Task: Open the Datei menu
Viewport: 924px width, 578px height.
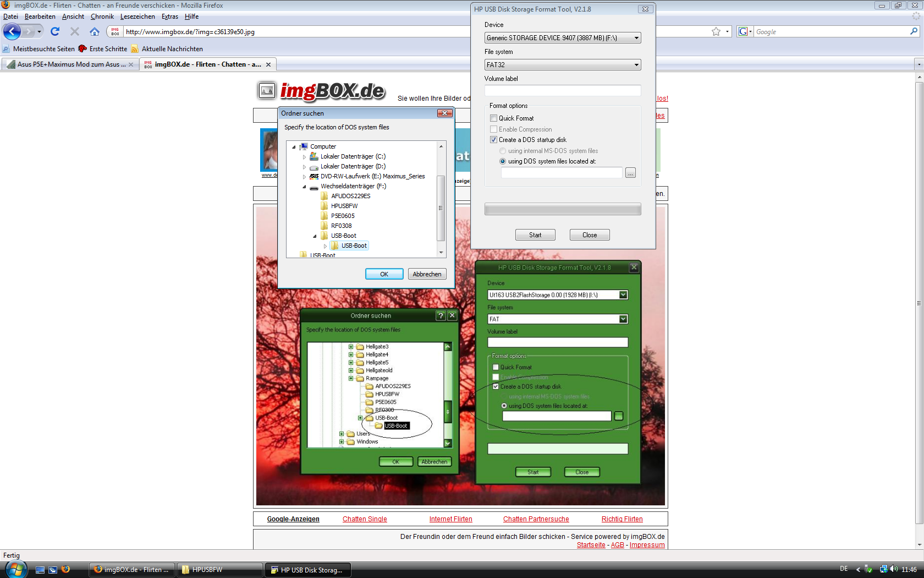Action: 10,17
